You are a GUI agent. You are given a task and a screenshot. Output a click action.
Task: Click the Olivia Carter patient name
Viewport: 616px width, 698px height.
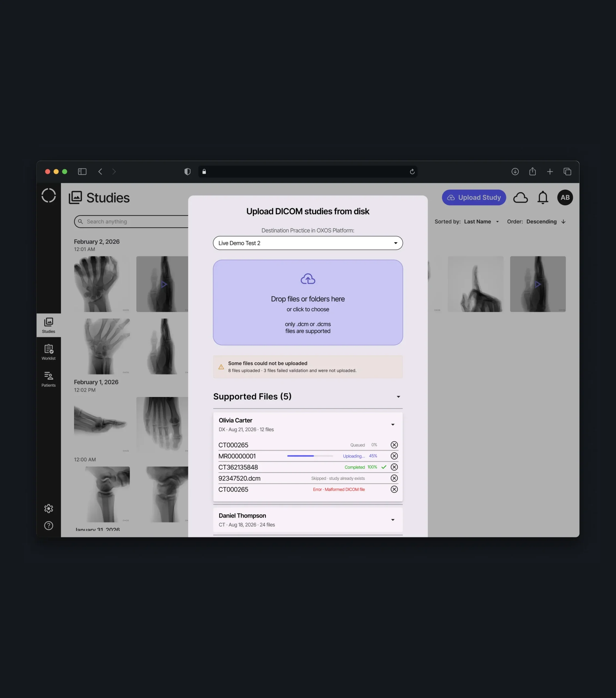235,420
